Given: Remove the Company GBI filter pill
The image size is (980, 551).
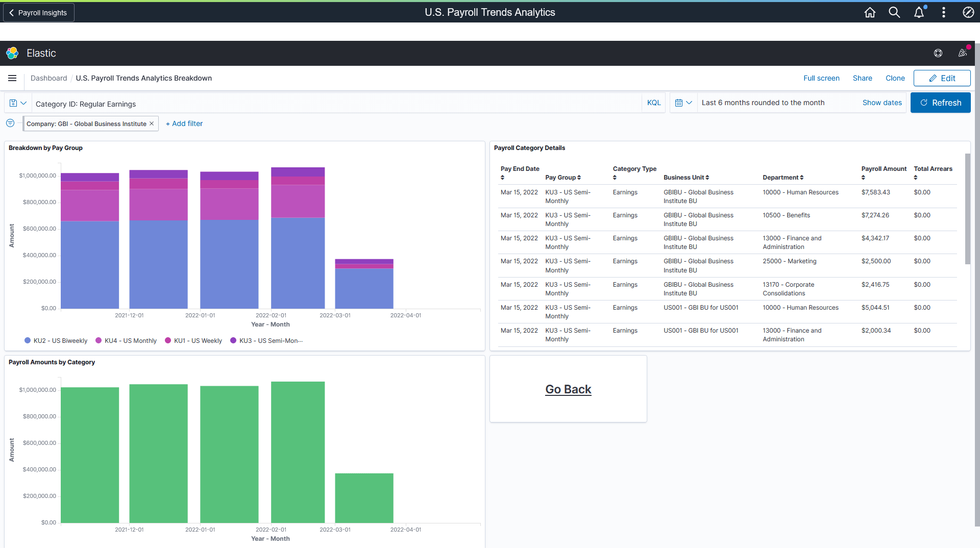Looking at the screenshot, I should (x=152, y=123).
